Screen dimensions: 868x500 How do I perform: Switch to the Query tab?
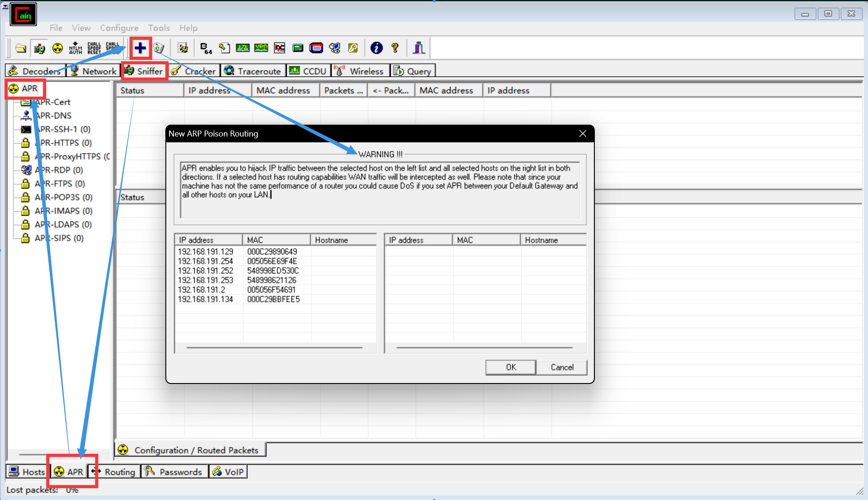(x=412, y=71)
